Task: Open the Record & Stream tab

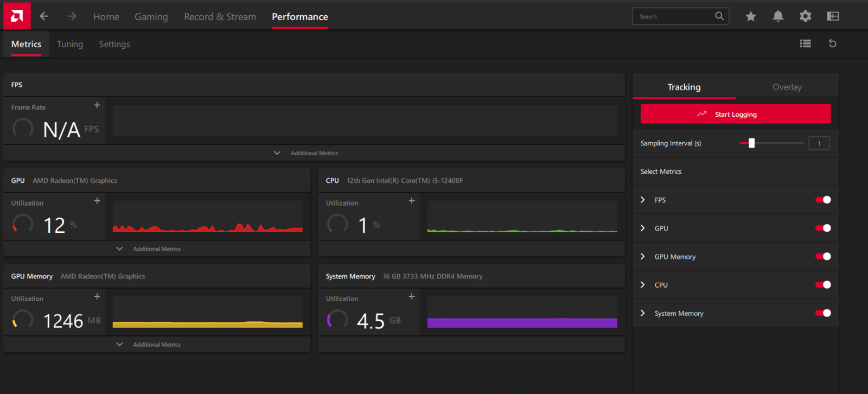Action: click(220, 17)
